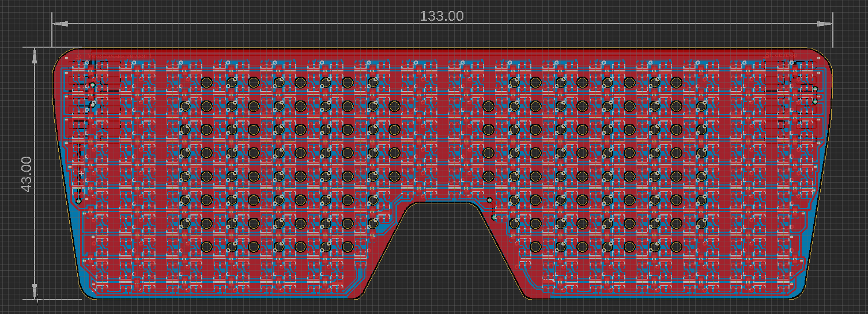This screenshot has width=868, height=314.
Task: Select the nose bridge cutout top edge
Action: [444, 203]
